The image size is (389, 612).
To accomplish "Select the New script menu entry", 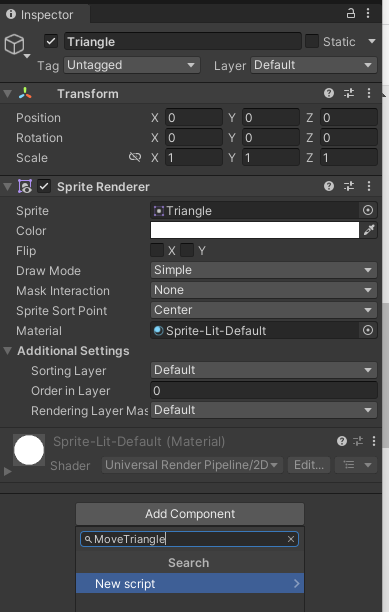I will pos(190,584).
